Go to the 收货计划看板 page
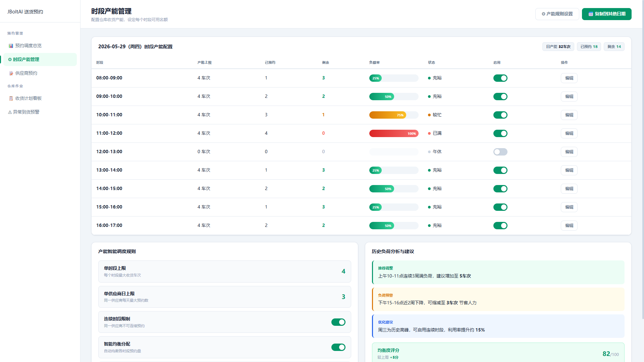The height and width of the screenshot is (362, 644). pyautogui.click(x=40, y=98)
